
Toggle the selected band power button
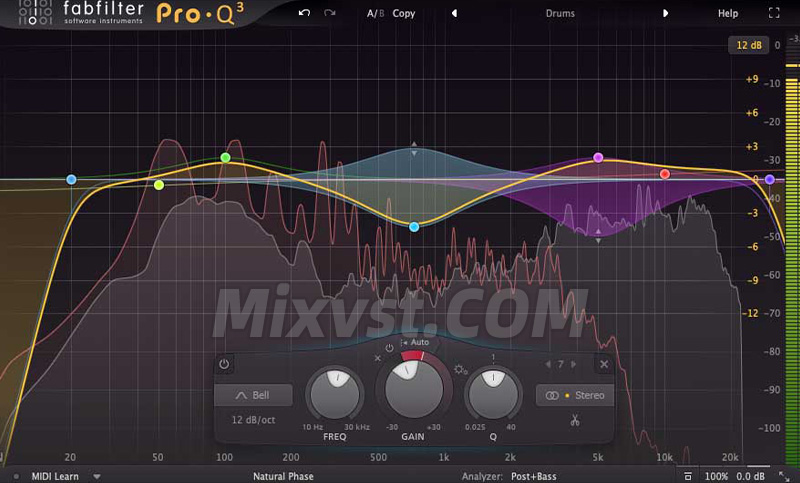[x=224, y=365]
